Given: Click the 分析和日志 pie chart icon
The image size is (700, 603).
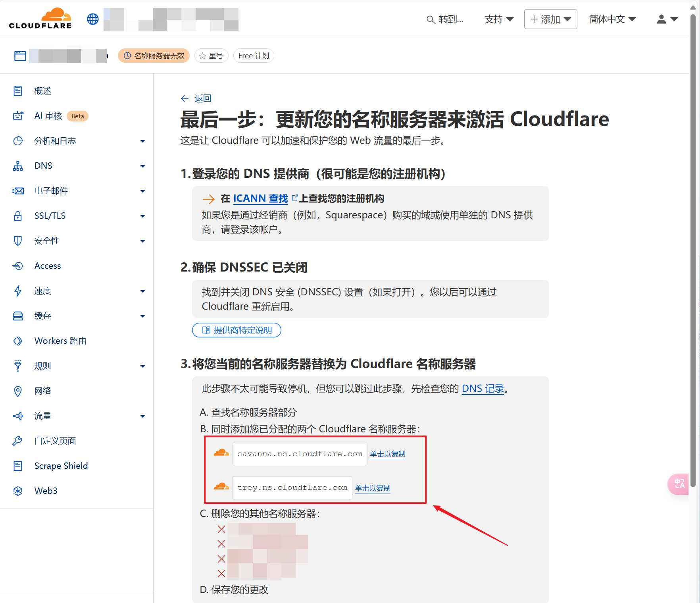Looking at the screenshot, I should point(18,141).
